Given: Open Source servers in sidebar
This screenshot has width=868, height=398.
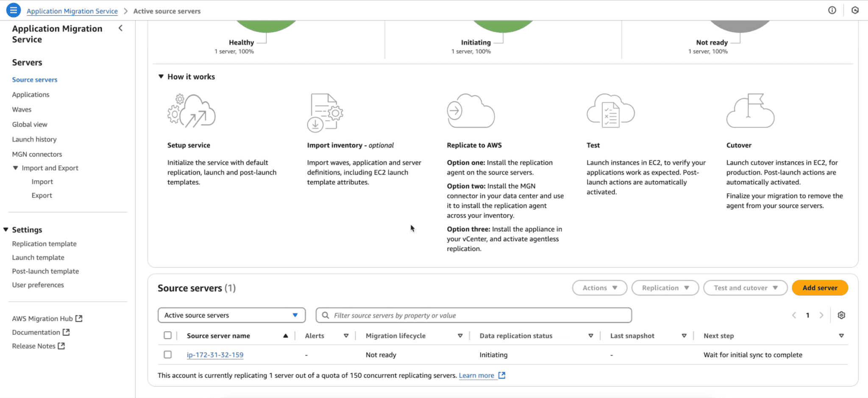Looking at the screenshot, I should tap(35, 80).
